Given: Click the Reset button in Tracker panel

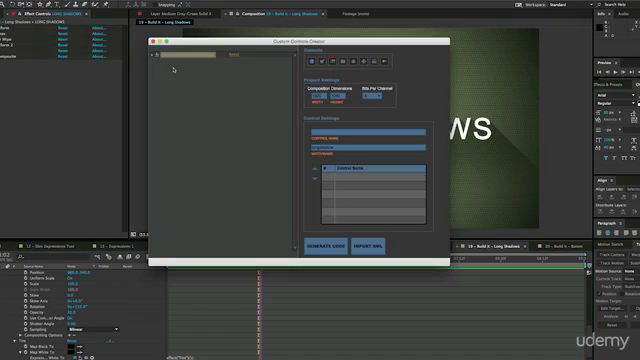Looking at the screenshot, I should pyautogui.click(x=612, y=325).
